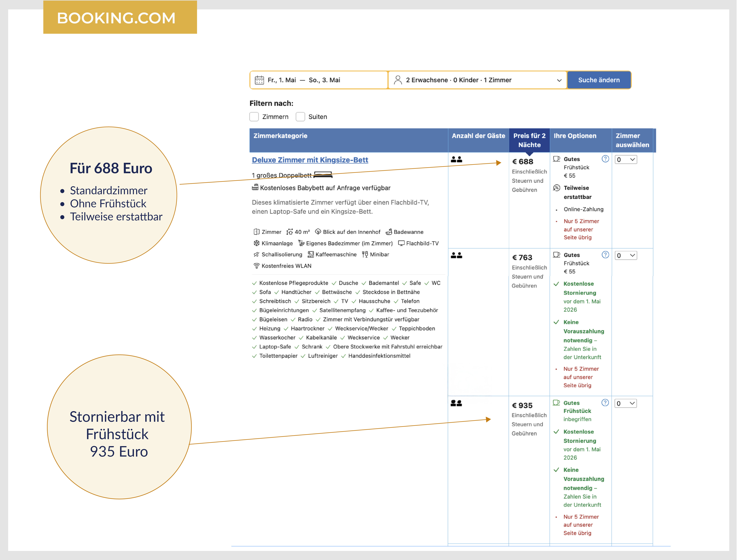Click help icon beside €688 breakfast option
737x560 pixels.
click(605, 159)
